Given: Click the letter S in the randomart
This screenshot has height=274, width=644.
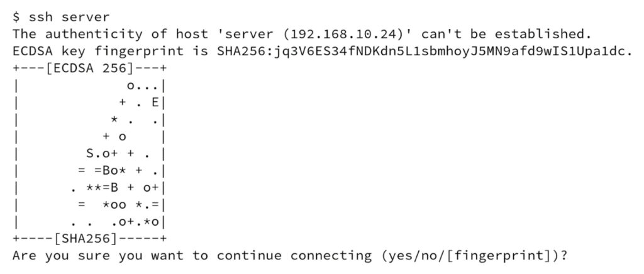Looking at the screenshot, I should point(90,153).
